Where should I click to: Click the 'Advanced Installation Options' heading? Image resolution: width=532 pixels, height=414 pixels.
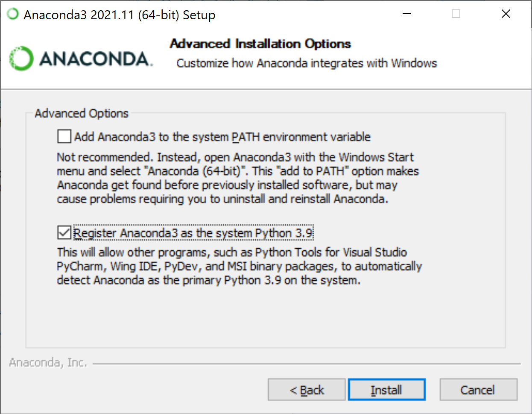[260, 44]
